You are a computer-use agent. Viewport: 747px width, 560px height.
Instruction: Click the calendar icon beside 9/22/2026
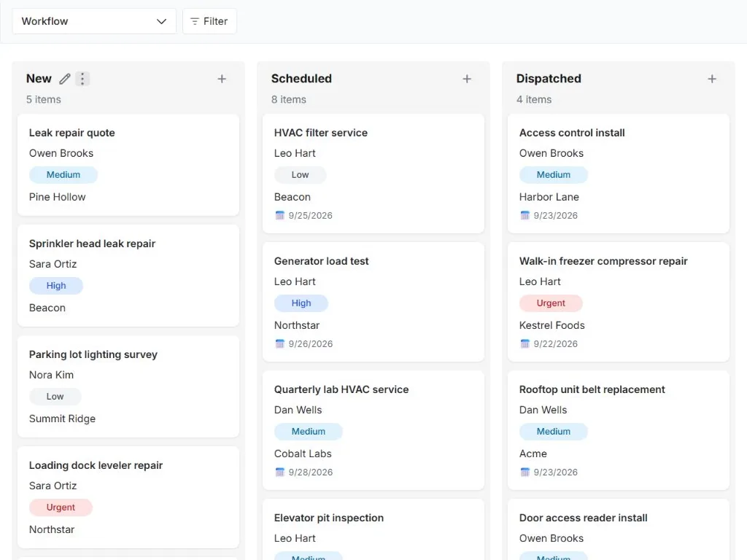[525, 343]
